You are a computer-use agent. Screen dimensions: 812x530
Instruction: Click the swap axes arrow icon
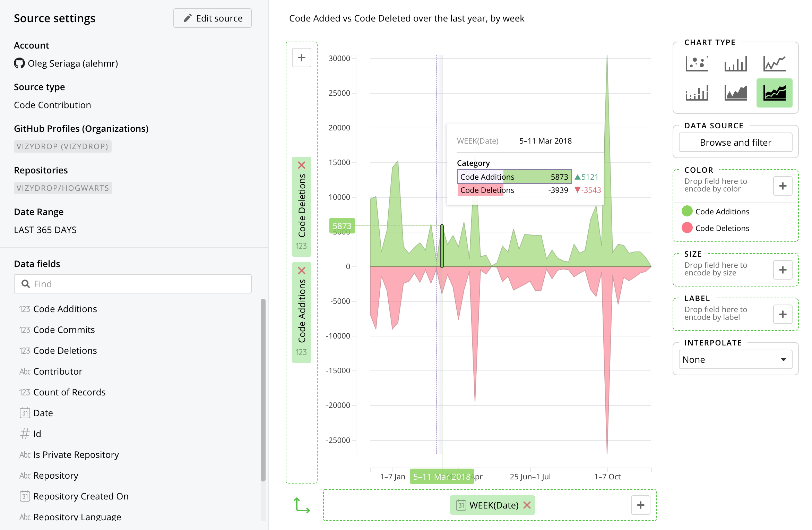(302, 505)
